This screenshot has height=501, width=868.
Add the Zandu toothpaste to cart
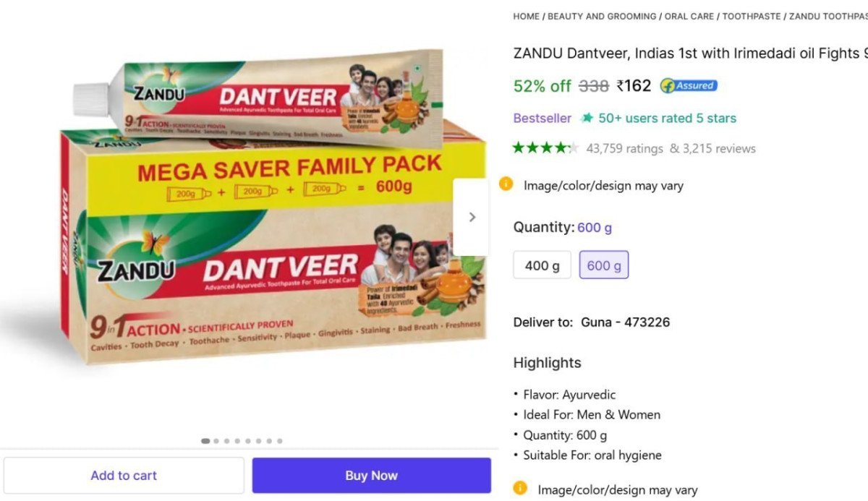[124, 475]
